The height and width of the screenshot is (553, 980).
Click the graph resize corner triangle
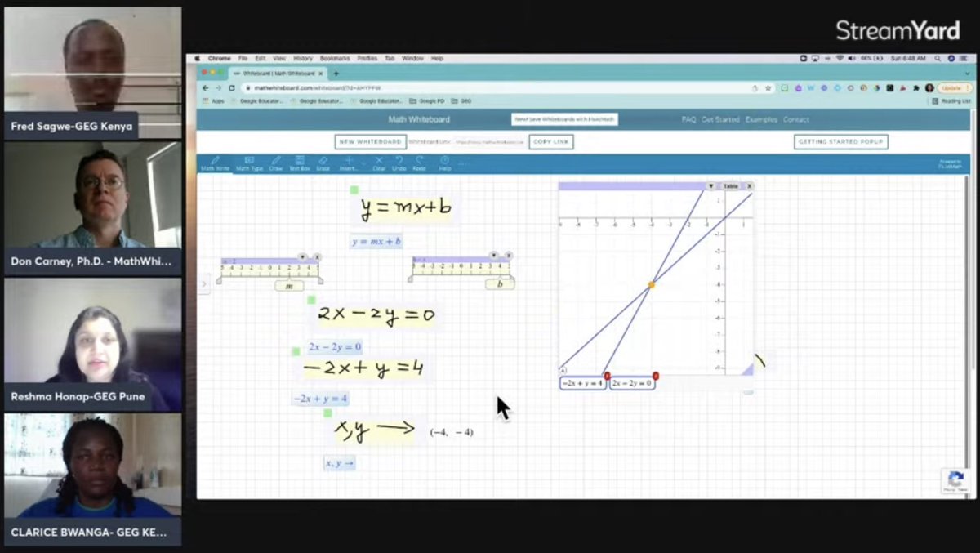click(x=747, y=369)
